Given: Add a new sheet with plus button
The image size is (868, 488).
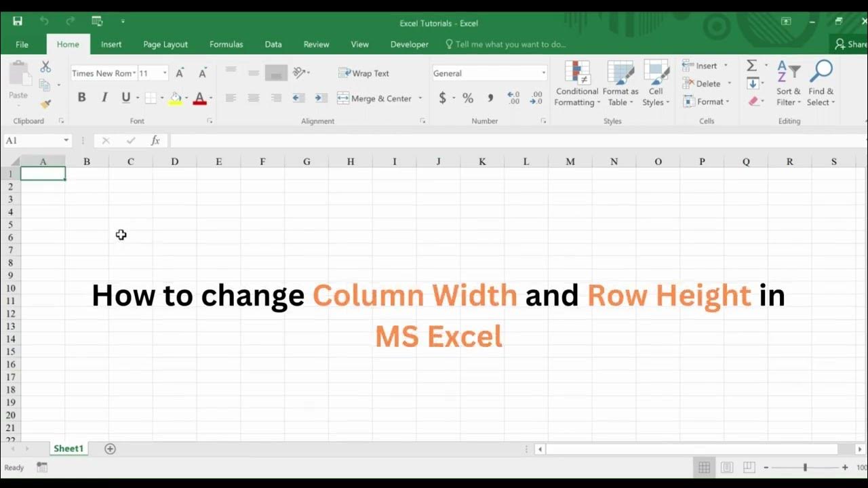Looking at the screenshot, I should click(110, 449).
